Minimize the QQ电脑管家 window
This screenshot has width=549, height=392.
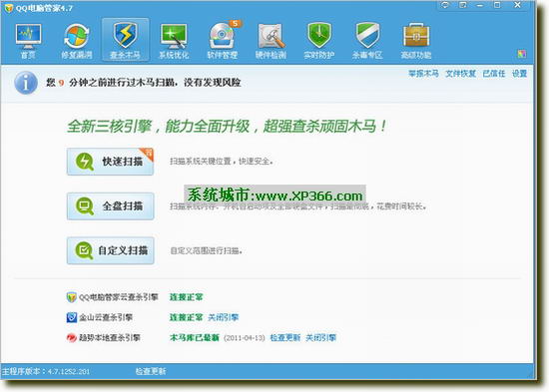coord(480,5)
